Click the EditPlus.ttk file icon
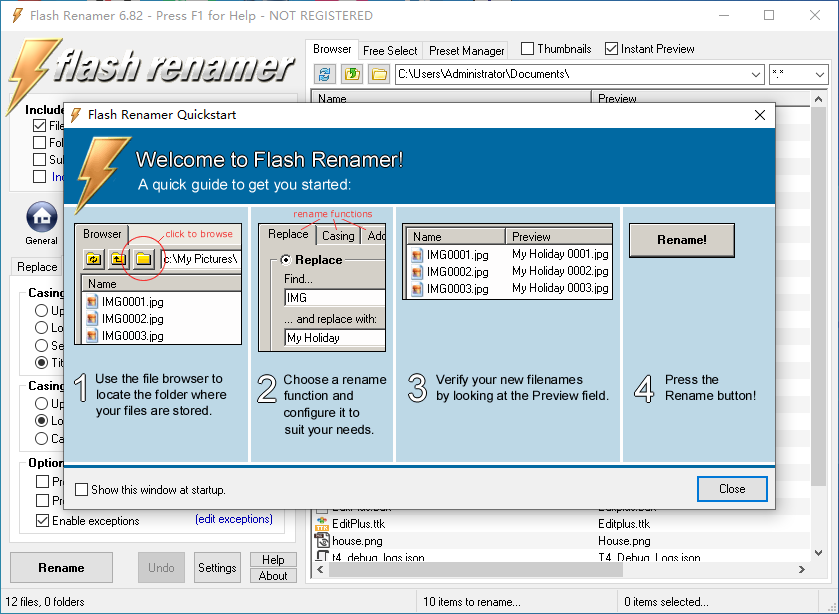The height and width of the screenshot is (614, 839). [x=322, y=524]
